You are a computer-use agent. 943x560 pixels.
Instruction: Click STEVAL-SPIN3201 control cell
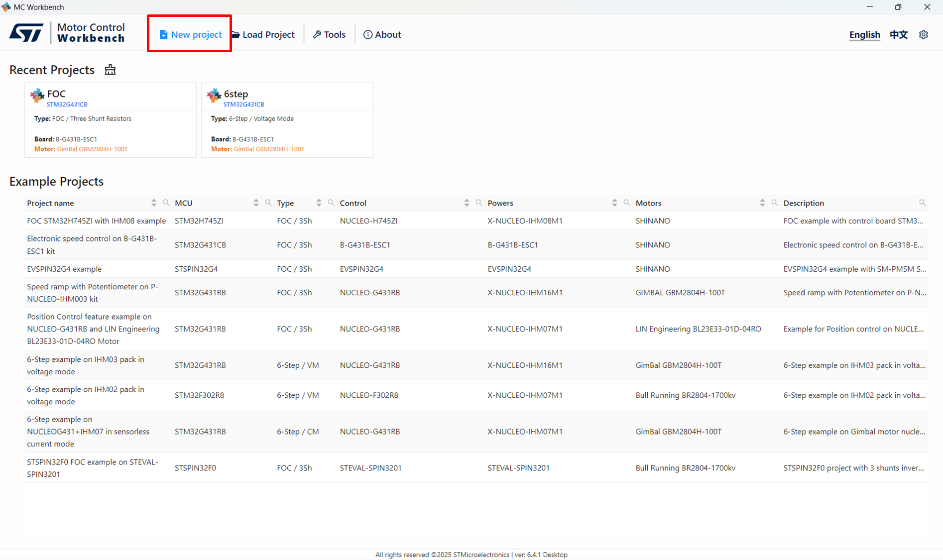pos(370,468)
